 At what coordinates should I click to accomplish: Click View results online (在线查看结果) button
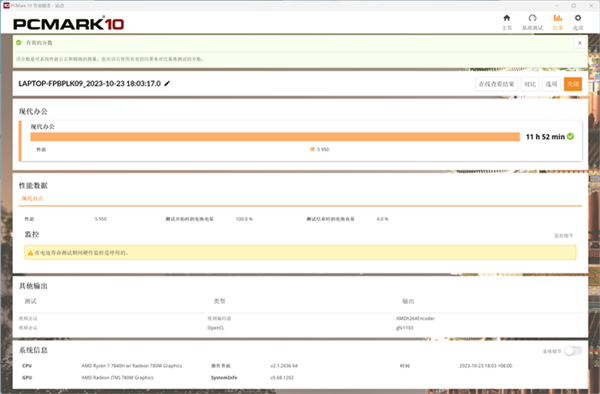click(496, 84)
